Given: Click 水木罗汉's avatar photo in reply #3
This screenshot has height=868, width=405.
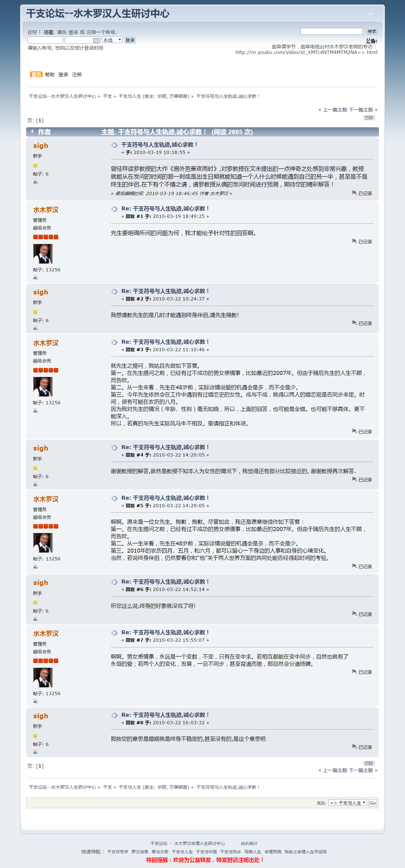Looking at the screenshot, I should click(x=43, y=387).
